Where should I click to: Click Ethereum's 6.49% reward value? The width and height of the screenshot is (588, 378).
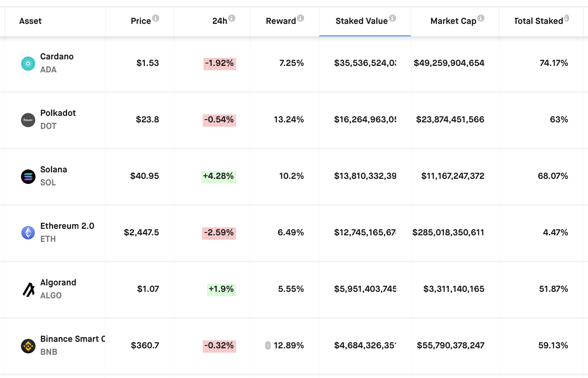tap(291, 232)
